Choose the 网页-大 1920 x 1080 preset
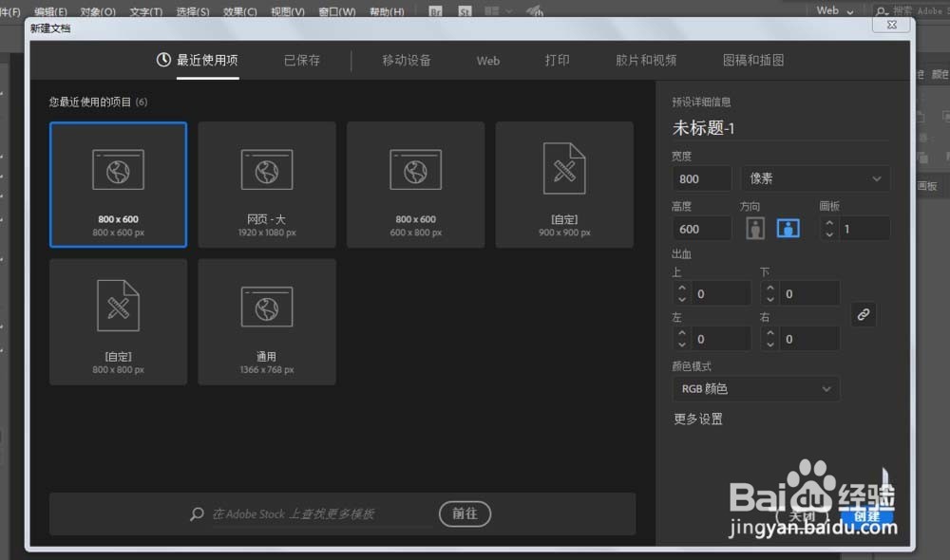This screenshot has width=950, height=560. pyautogui.click(x=267, y=185)
